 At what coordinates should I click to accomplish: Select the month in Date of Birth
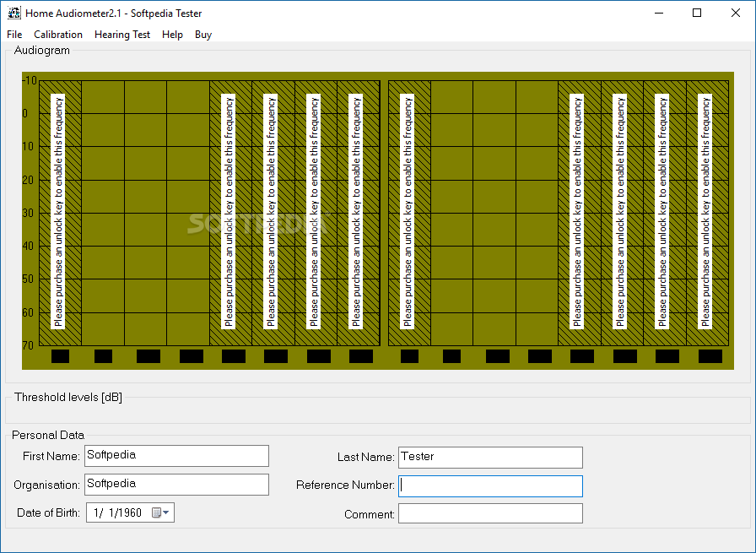[x=97, y=512]
